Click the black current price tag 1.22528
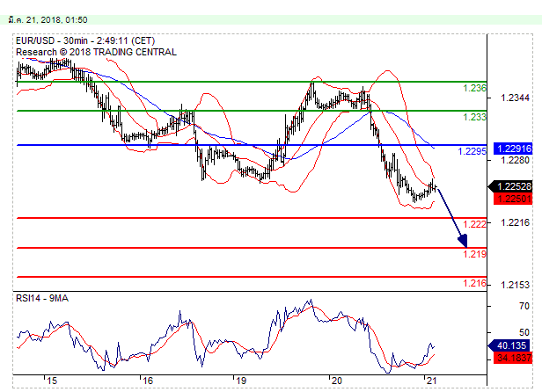 point(510,186)
